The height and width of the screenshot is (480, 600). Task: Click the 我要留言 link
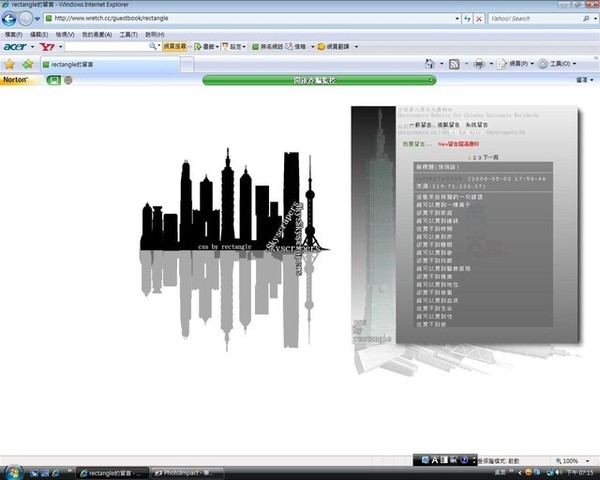(416, 144)
